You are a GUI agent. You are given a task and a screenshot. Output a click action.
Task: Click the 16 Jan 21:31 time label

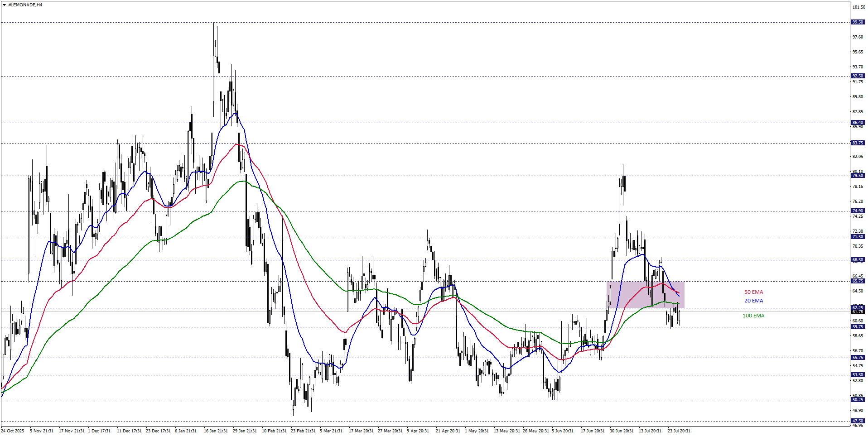216,431
